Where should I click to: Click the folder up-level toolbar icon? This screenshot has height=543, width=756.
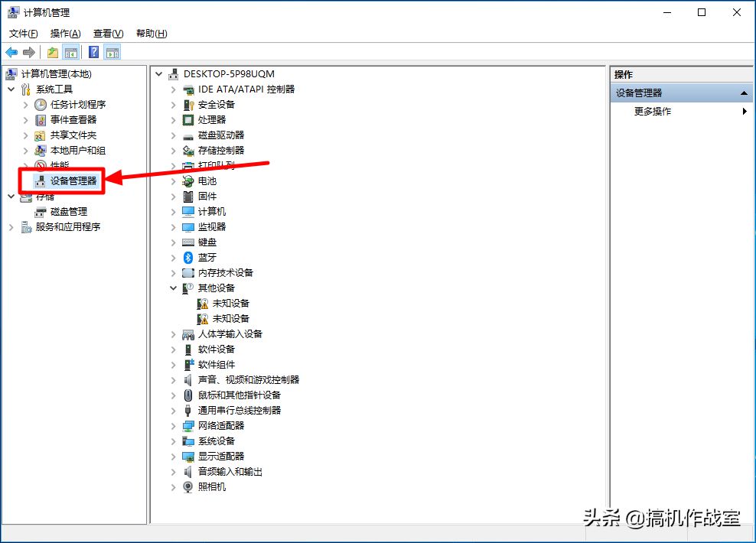tap(53, 52)
